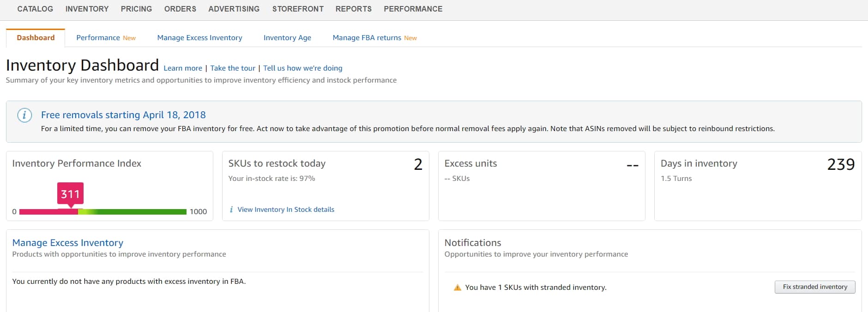The height and width of the screenshot is (312, 868).
Task: Click the Excess units card title
Action: (470, 163)
